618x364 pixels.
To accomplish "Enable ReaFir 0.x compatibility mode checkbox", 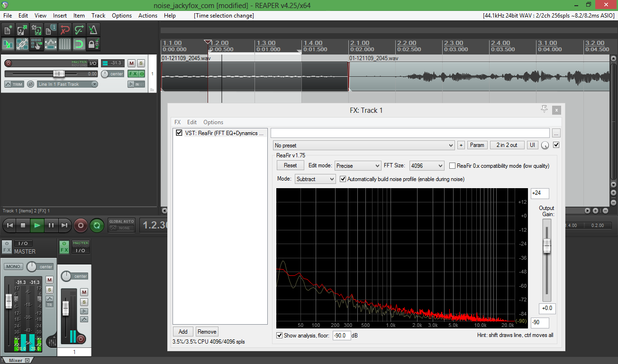I will (x=453, y=166).
